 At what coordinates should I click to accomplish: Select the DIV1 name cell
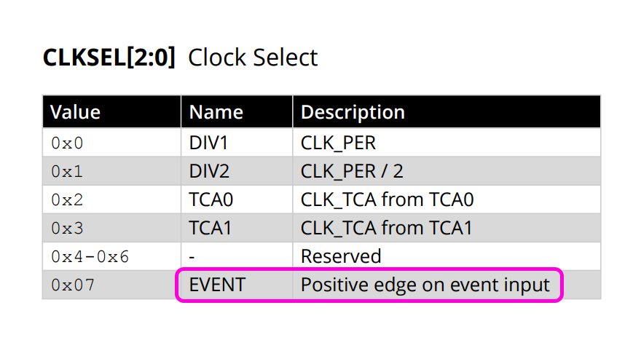(x=209, y=143)
